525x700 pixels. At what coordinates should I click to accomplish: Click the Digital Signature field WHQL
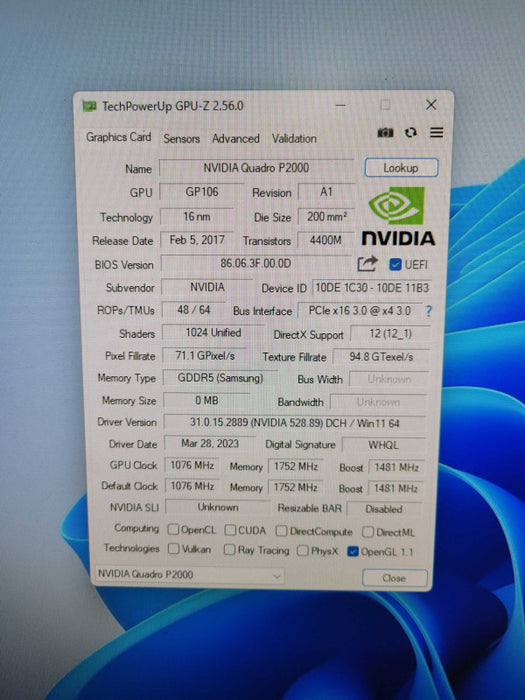(x=383, y=445)
